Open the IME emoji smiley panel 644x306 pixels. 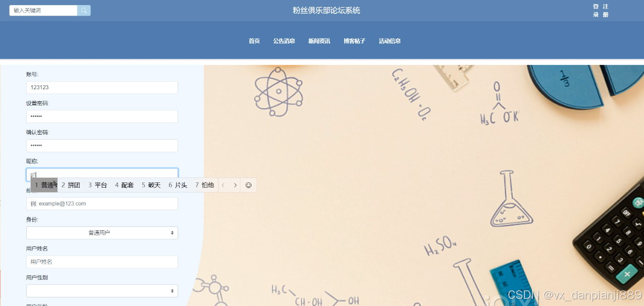(248, 185)
